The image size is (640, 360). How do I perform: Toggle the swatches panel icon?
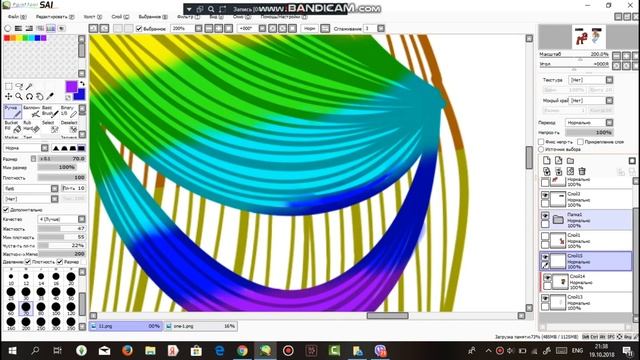tap(51, 28)
